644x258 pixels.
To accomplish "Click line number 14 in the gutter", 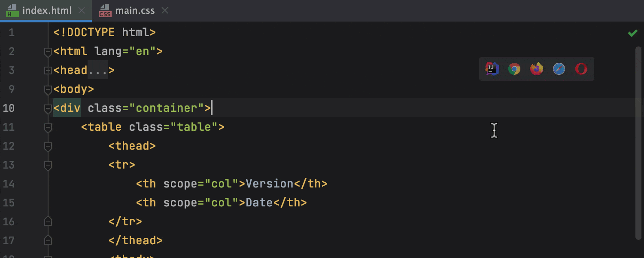I will [9, 184].
